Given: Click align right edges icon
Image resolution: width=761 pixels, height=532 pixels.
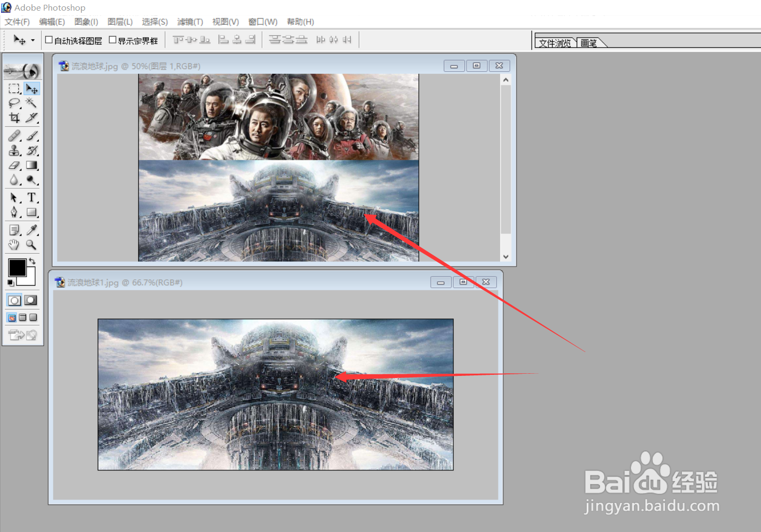Looking at the screenshot, I should click(250, 40).
